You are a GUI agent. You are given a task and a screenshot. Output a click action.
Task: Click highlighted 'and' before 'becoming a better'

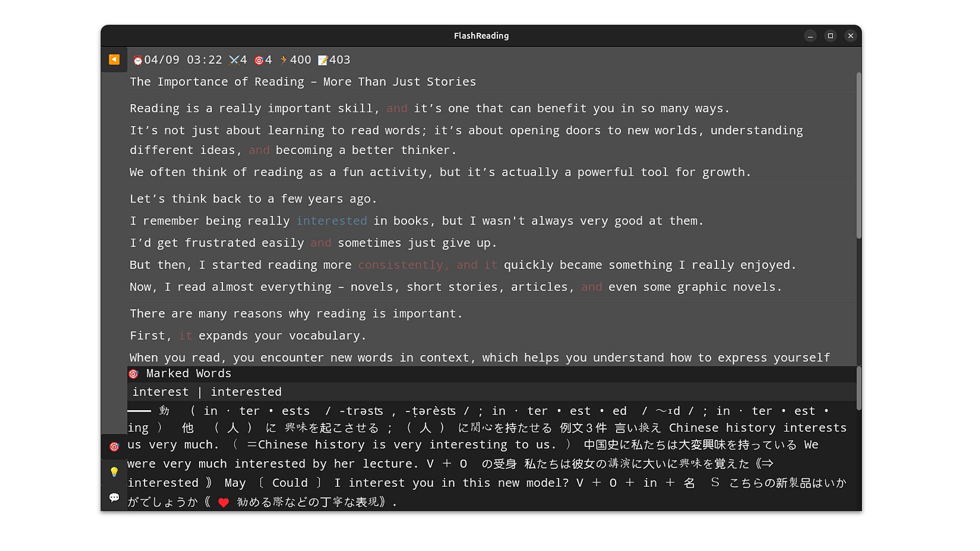click(x=259, y=151)
